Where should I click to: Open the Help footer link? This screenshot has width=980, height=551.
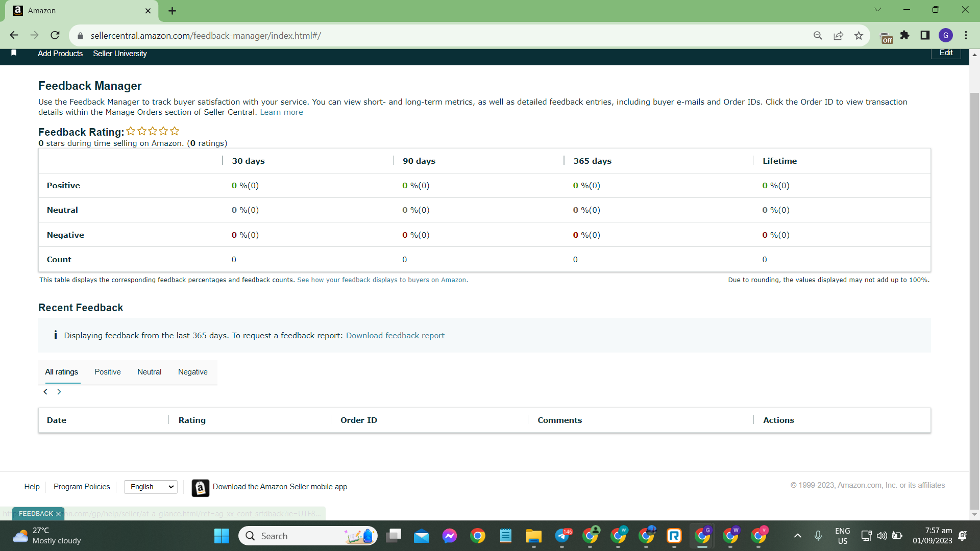32,487
